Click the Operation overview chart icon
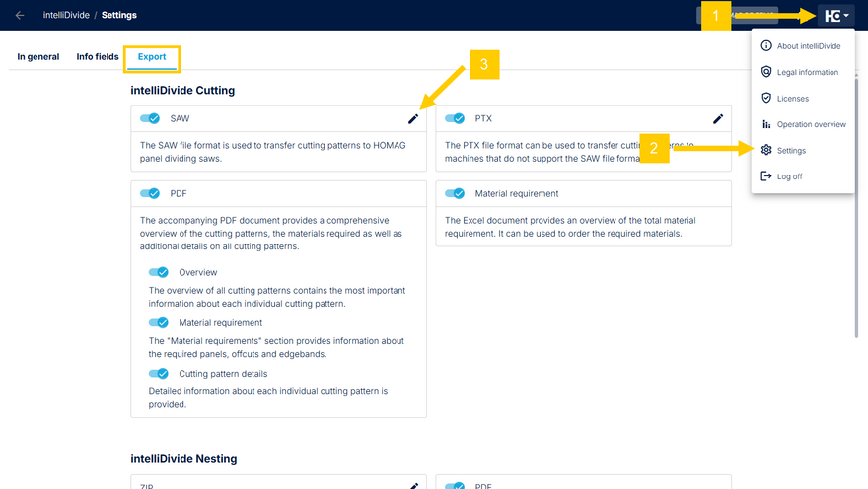This screenshot has height=489, width=868. pyautogui.click(x=766, y=124)
